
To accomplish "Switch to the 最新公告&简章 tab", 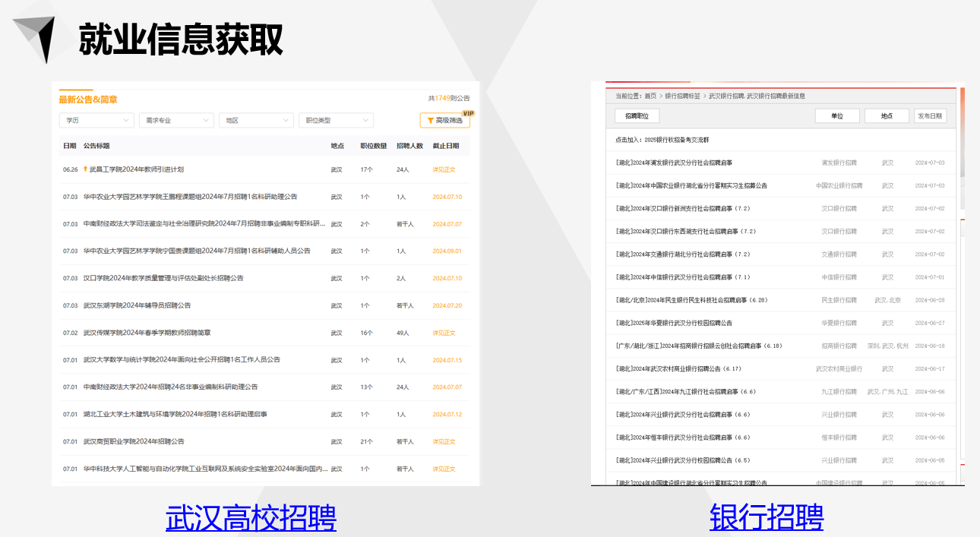I will (x=88, y=100).
